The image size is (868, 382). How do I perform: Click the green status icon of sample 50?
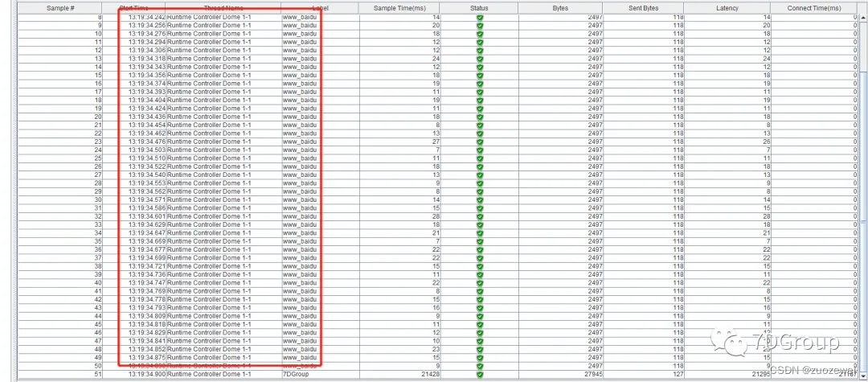tap(479, 366)
